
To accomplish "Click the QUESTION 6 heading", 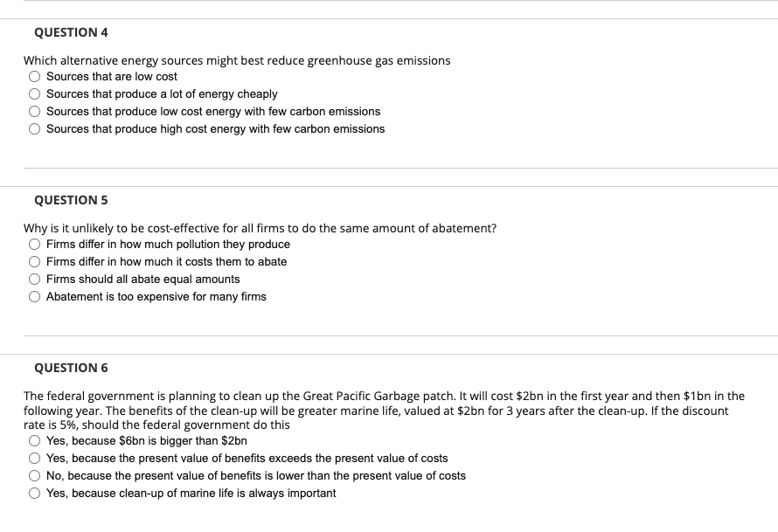I will click(70, 368).
